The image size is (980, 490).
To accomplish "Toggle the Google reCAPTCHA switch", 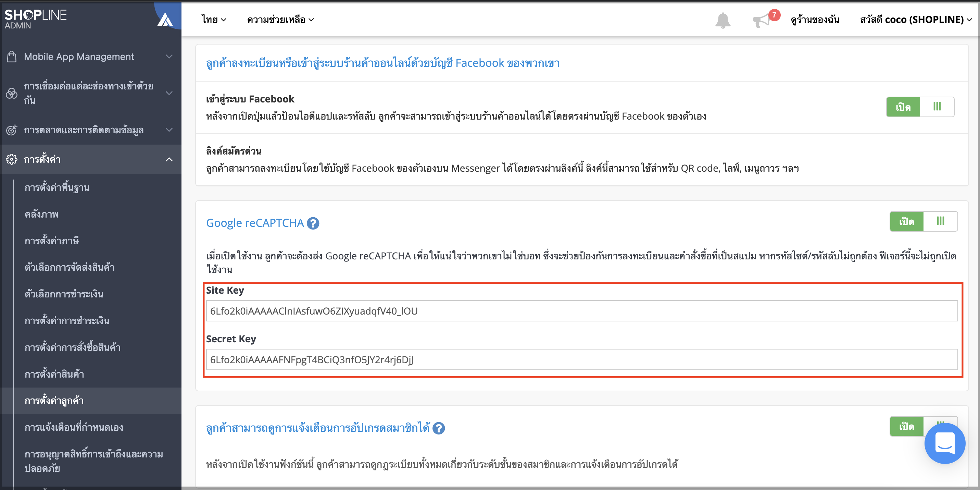I will 923,221.
